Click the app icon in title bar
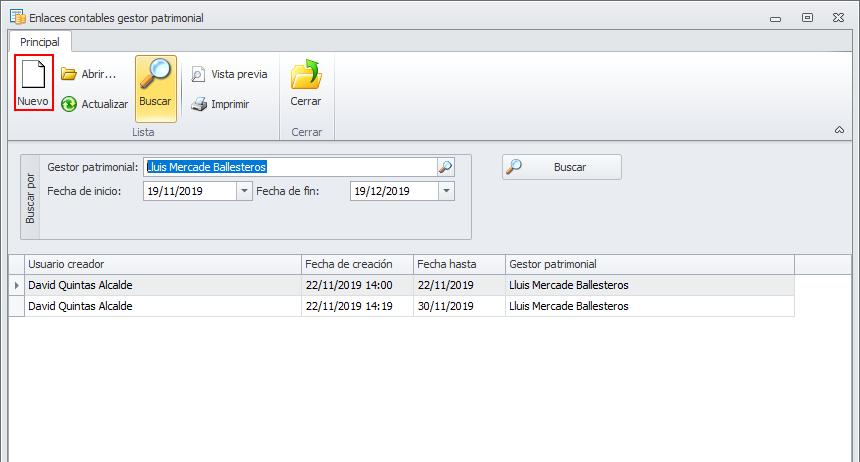 [x=18, y=17]
